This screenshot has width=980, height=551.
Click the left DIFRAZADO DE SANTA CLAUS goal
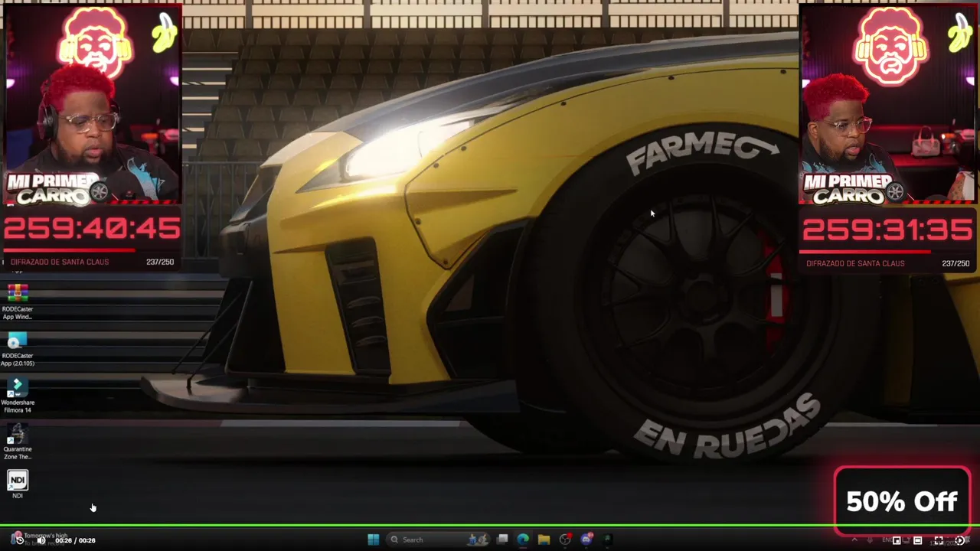coord(60,262)
